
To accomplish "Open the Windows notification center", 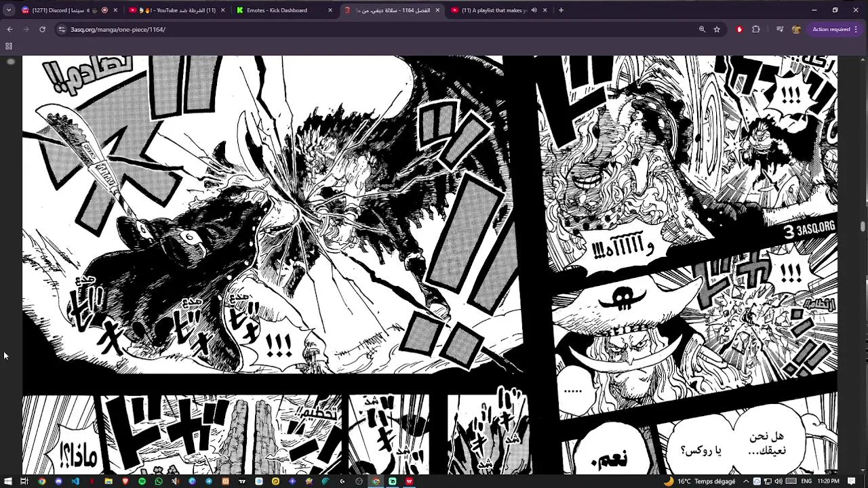I will tap(851, 481).
